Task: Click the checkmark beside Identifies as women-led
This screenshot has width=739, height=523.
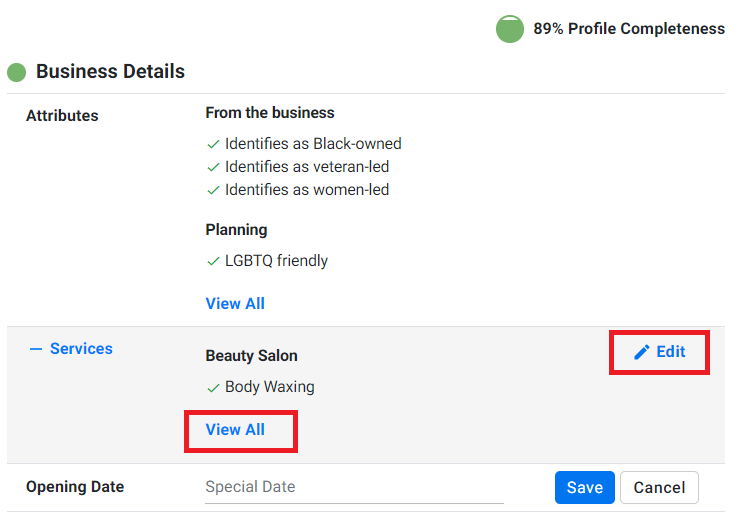Action: coord(213,190)
